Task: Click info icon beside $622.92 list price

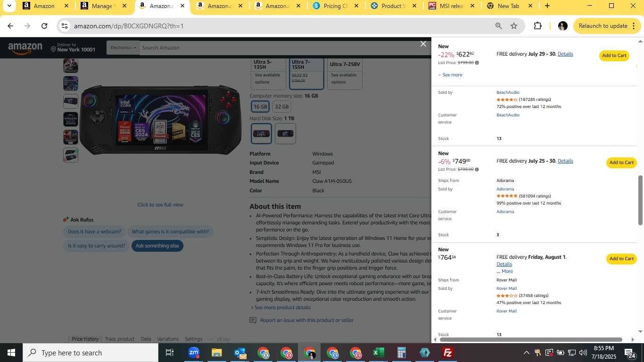Action: tap(477, 63)
